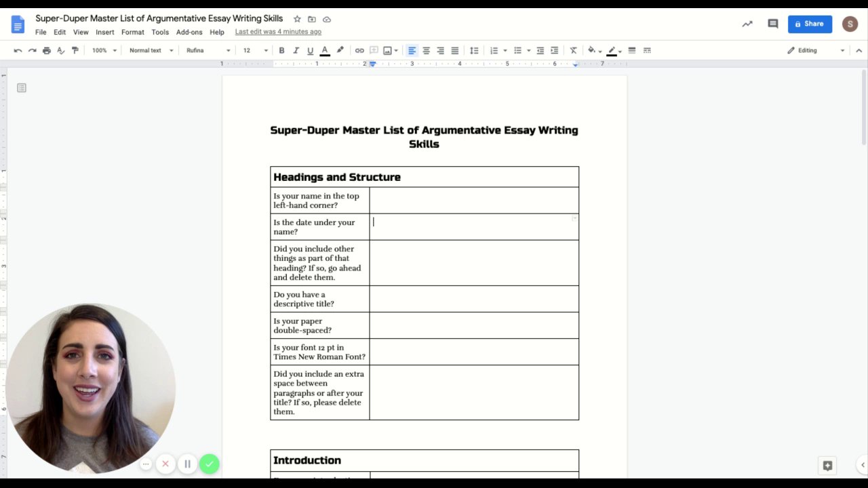The image size is (868, 488).
Task: Toggle italic formatting
Action: pos(296,51)
